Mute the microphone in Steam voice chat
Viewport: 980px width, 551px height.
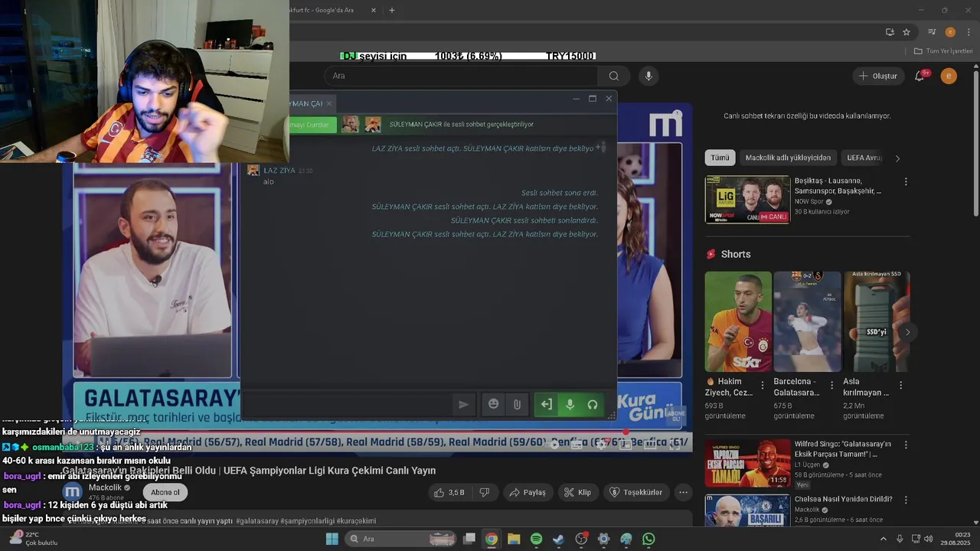(570, 404)
